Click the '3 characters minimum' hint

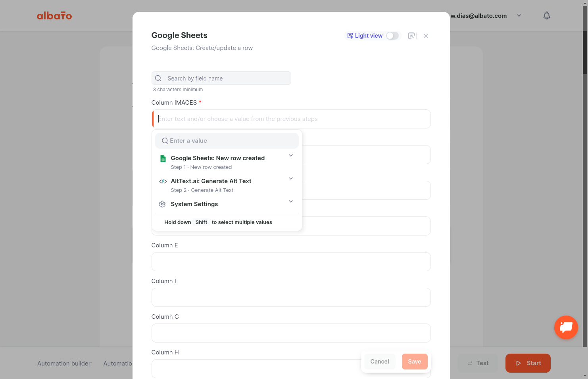pyautogui.click(x=178, y=90)
